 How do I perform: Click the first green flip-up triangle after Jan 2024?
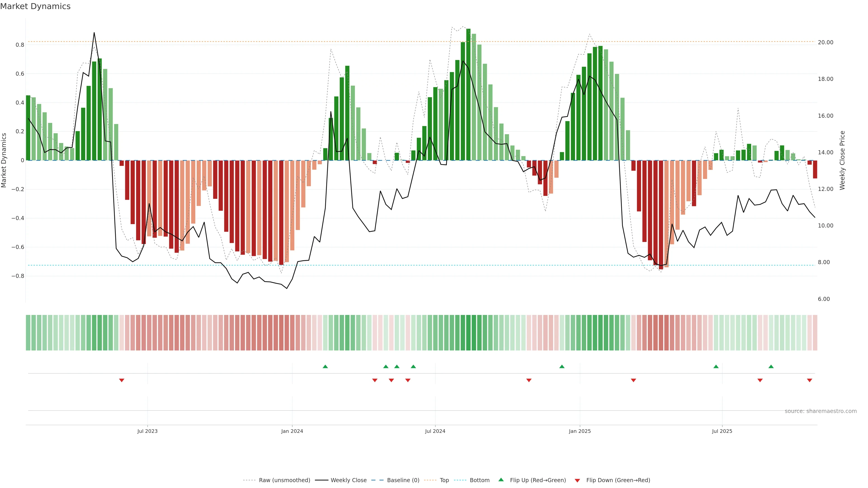tap(325, 366)
